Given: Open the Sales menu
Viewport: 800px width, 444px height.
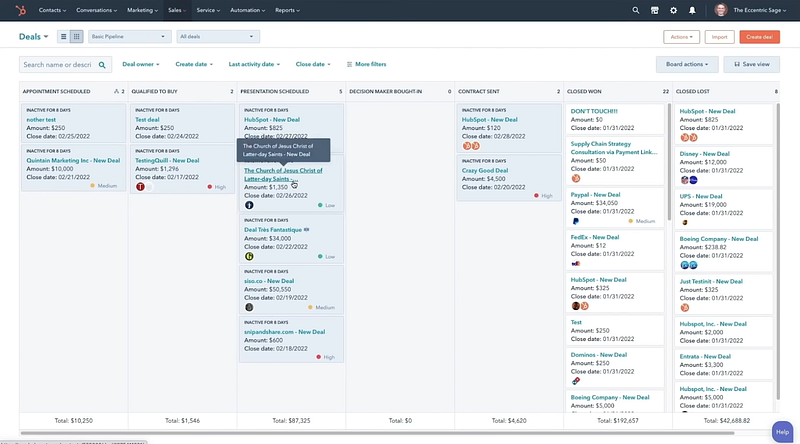Looking at the screenshot, I should click(x=177, y=10).
